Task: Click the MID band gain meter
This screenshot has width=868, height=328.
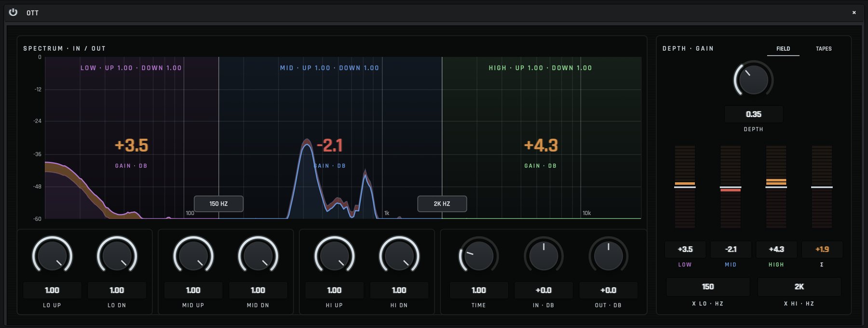Action: [731, 187]
